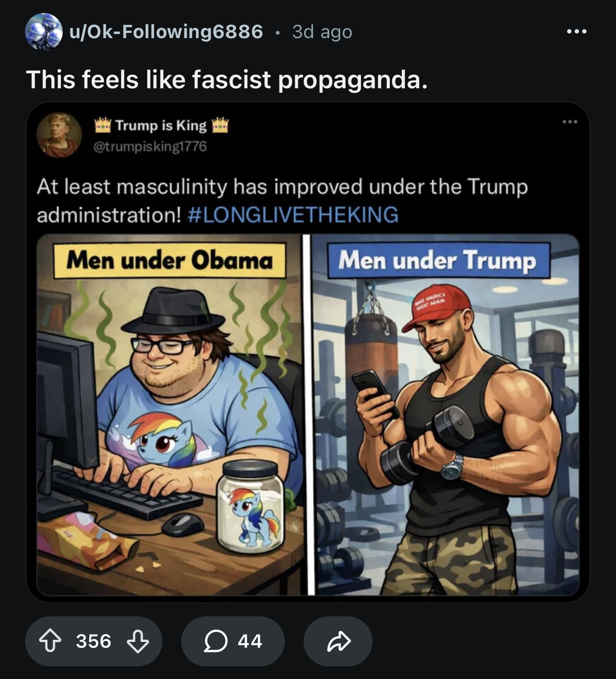Click the embedded tweet's profile picture
The width and height of the screenshot is (616, 679).
click(59, 135)
